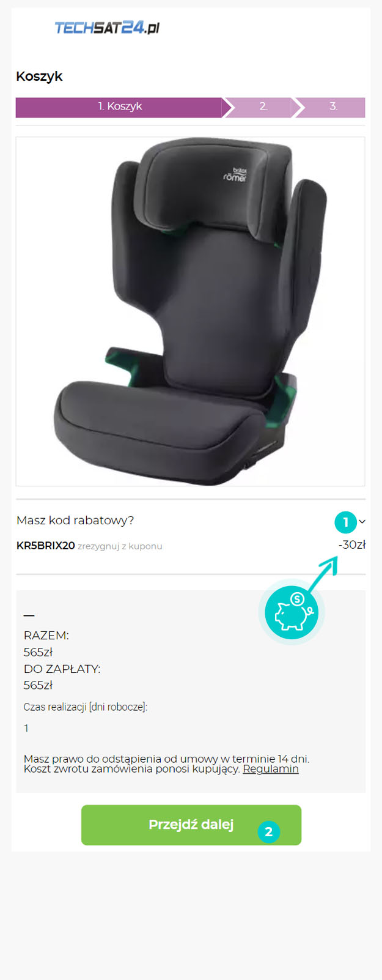Click the 'Czas realizacji [dni robocze]' text
The width and height of the screenshot is (382, 980).
pos(86,707)
